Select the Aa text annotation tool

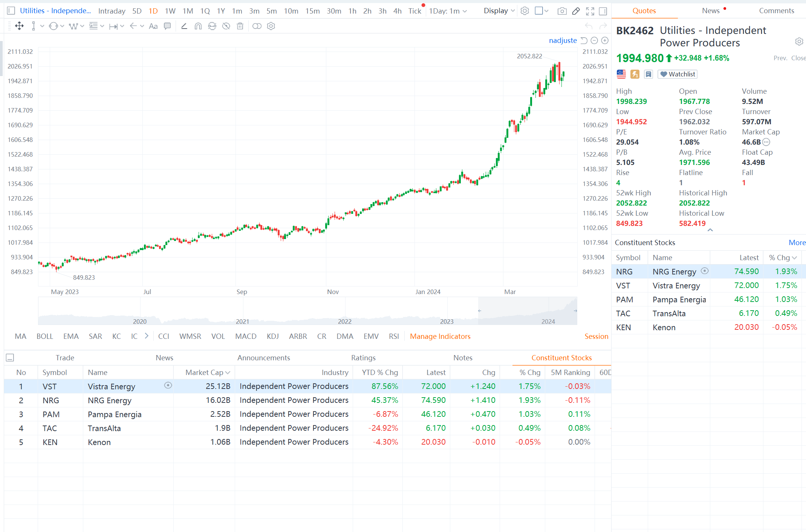click(153, 26)
